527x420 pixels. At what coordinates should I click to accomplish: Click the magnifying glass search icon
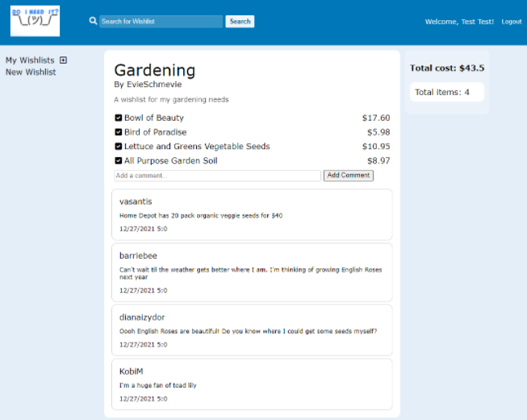[x=93, y=21]
